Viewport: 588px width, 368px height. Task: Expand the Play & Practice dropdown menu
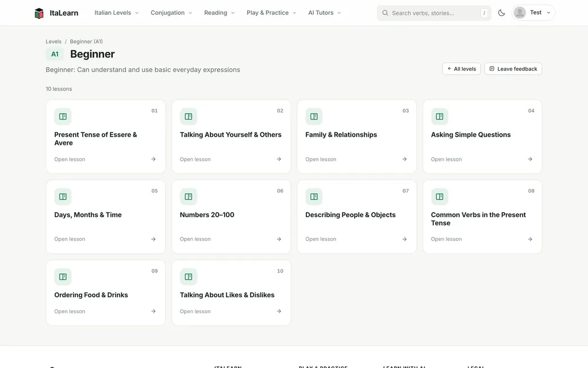tap(272, 13)
